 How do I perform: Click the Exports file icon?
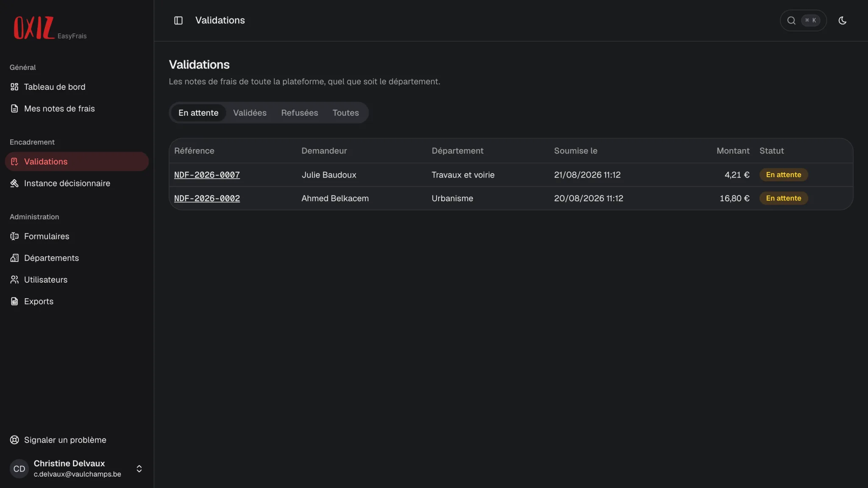coord(14,301)
